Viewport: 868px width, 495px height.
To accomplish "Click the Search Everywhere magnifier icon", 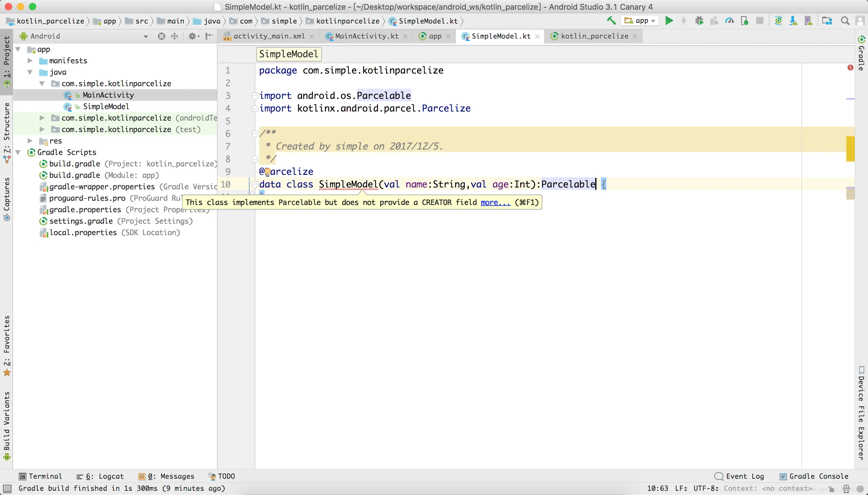I will pos(845,21).
